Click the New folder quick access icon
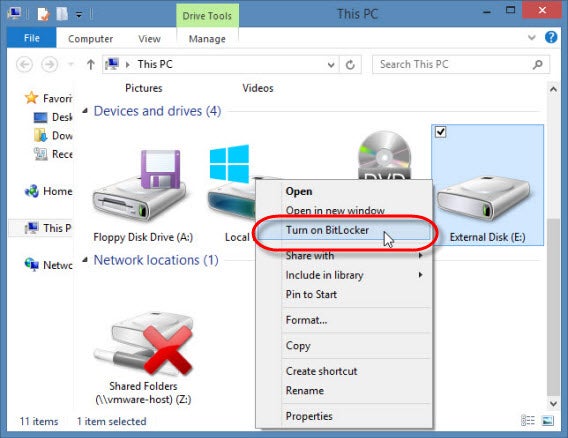 pos(62,14)
